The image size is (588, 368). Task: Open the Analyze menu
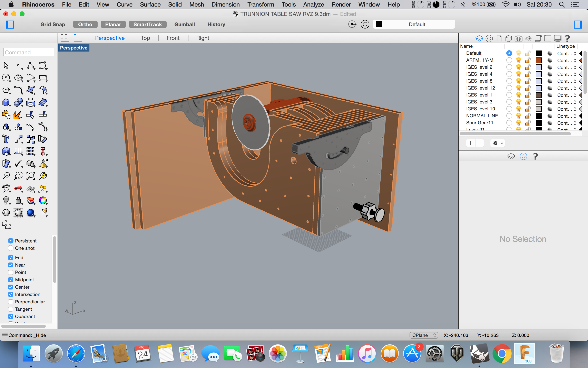[x=313, y=4]
